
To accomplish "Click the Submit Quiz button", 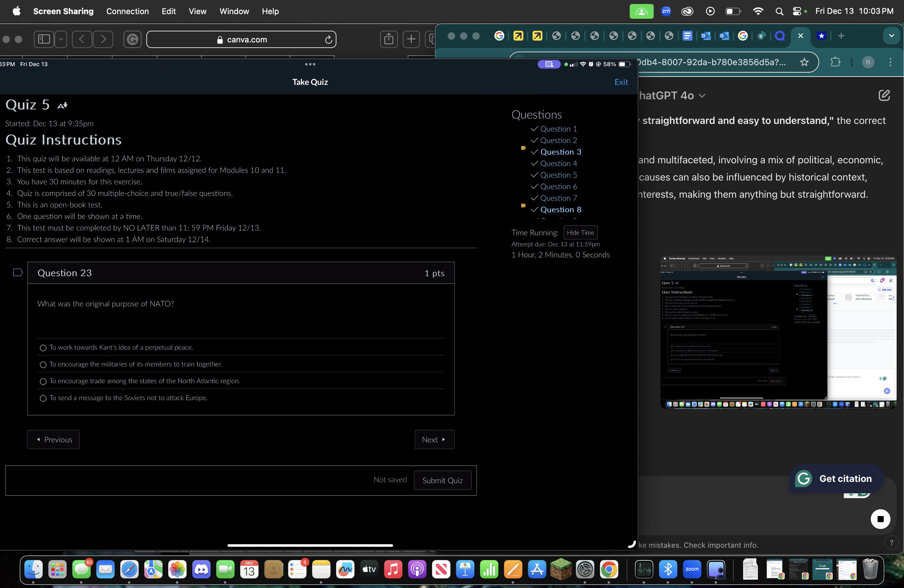I will click(442, 480).
